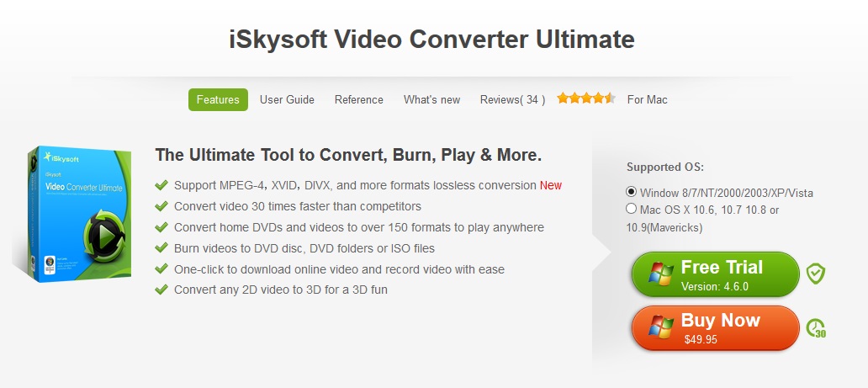
Task: Click the five-star rating icons
Action: pos(586,98)
